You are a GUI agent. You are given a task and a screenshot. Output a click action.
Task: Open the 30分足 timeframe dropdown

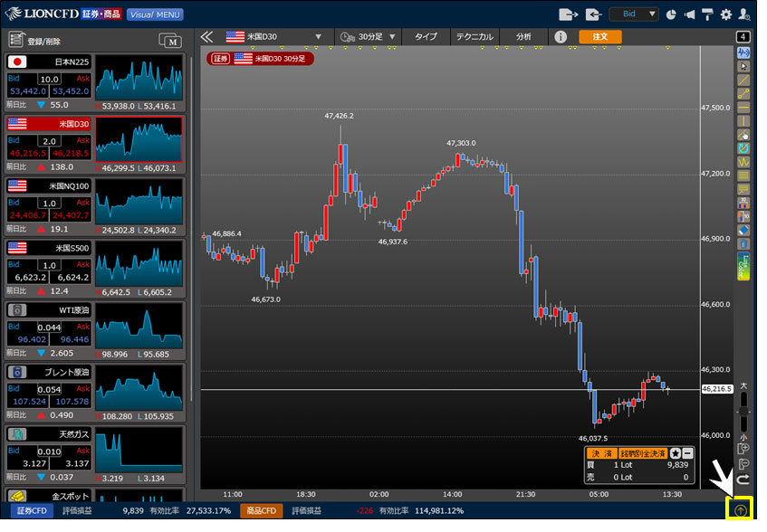[x=392, y=37]
